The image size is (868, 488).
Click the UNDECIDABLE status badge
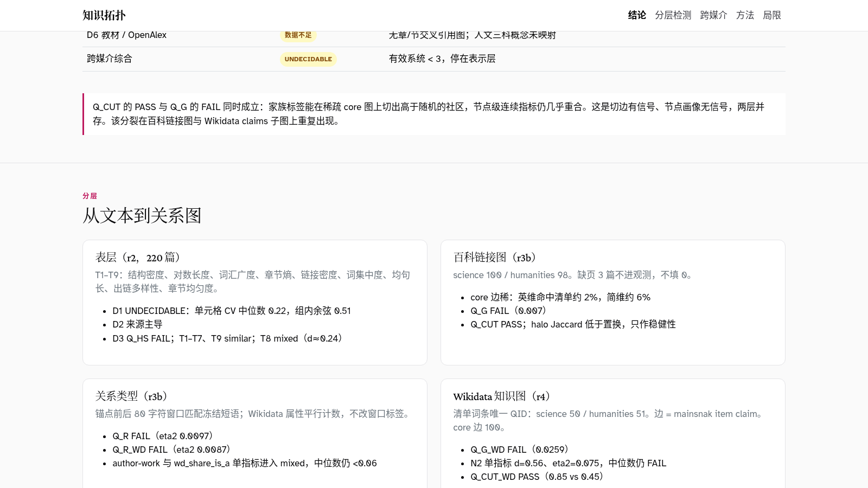(308, 59)
